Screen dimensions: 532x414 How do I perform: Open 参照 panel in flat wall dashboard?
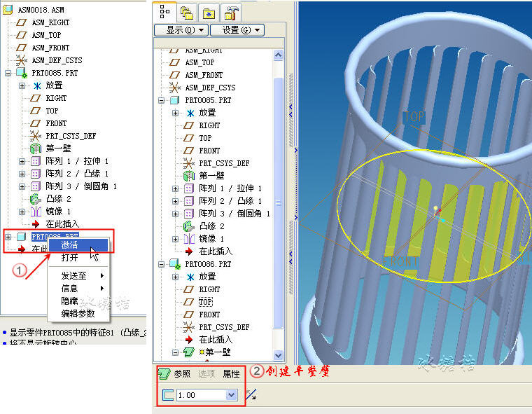tap(182, 374)
